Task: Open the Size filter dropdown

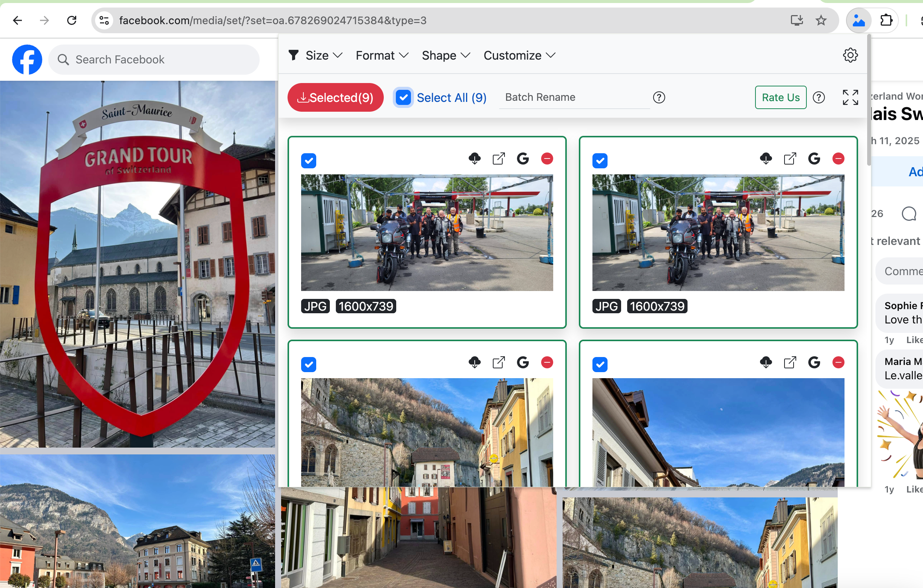Action: 324,55
